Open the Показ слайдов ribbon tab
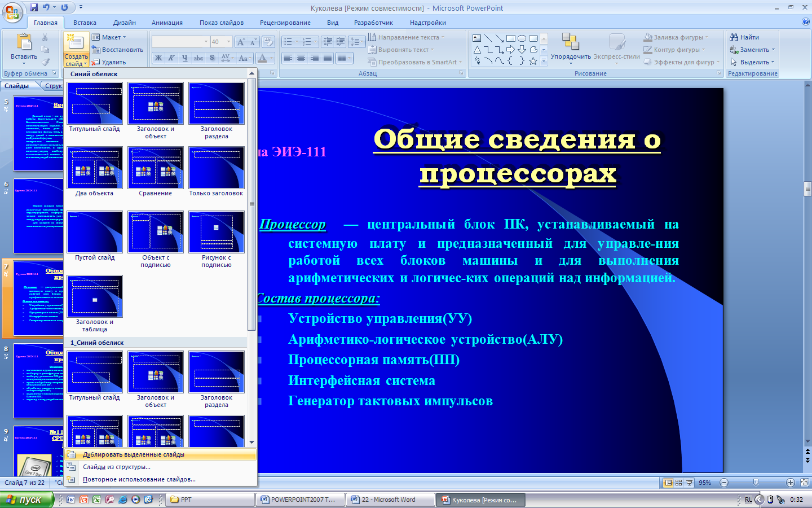This screenshot has height=508, width=812. [x=222, y=23]
